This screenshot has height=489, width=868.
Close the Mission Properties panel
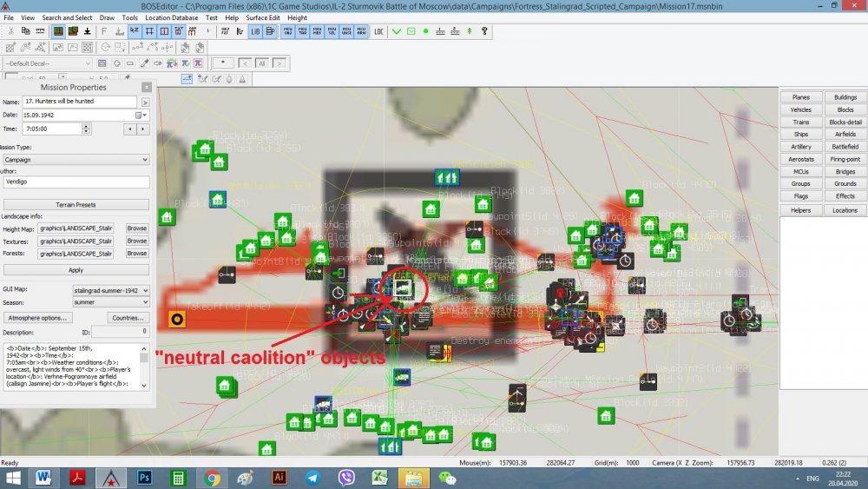click(x=147, y=87)
